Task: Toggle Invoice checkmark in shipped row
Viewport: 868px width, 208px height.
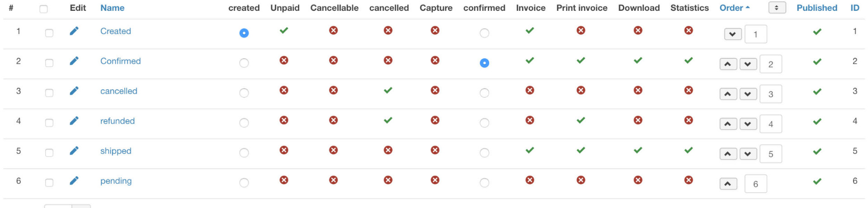Action: (530, 150)
